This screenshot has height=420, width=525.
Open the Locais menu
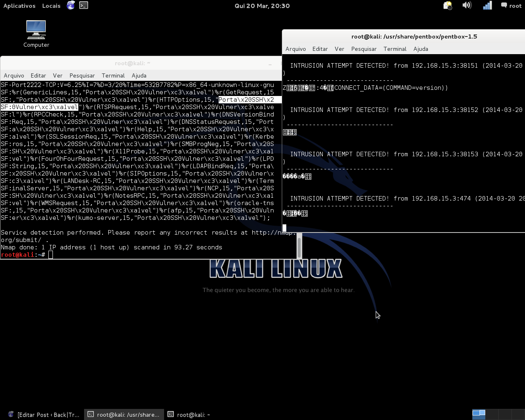(x=51, y=6)
